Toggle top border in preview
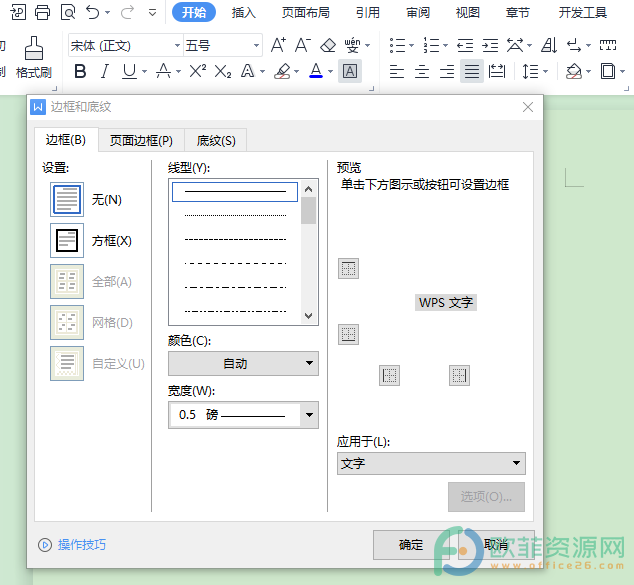Screen dimensions: 634x585 pyautogui.click(x=348, y=268)
